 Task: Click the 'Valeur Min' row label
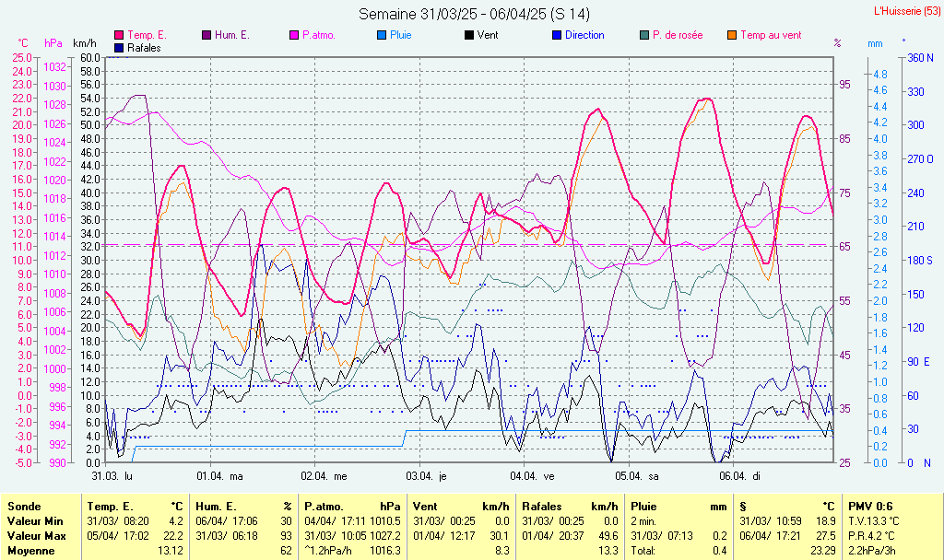pos(35,521)
